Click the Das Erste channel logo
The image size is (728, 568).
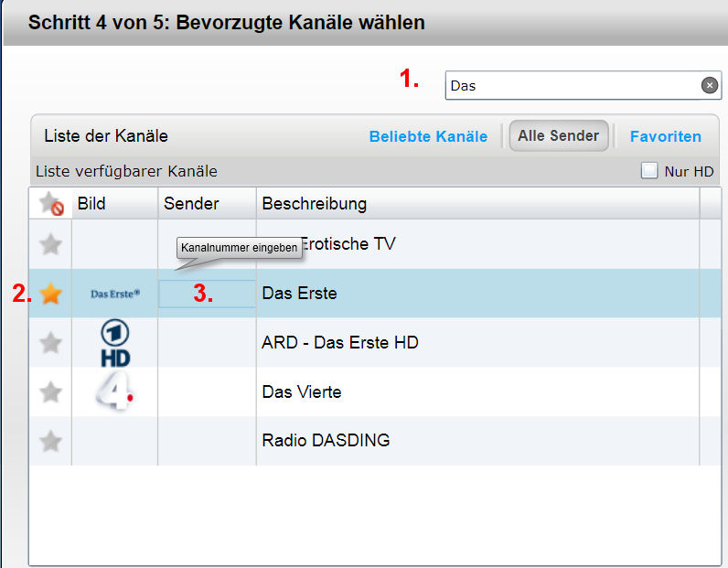115,294
